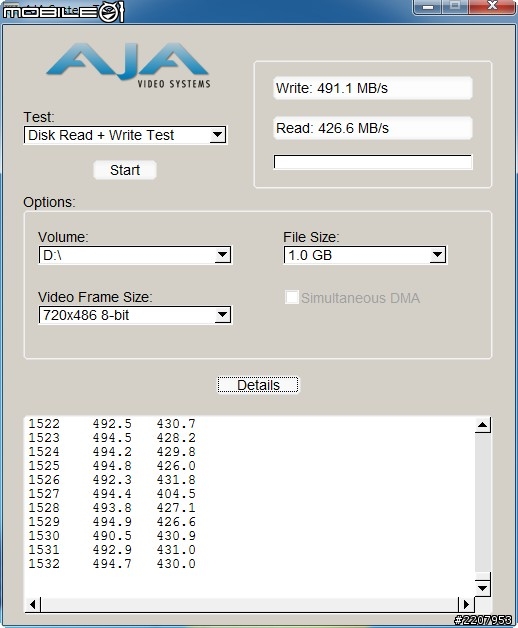518x628 pixels.
Task: Click the test progress bar
Action: pos(373,162)
